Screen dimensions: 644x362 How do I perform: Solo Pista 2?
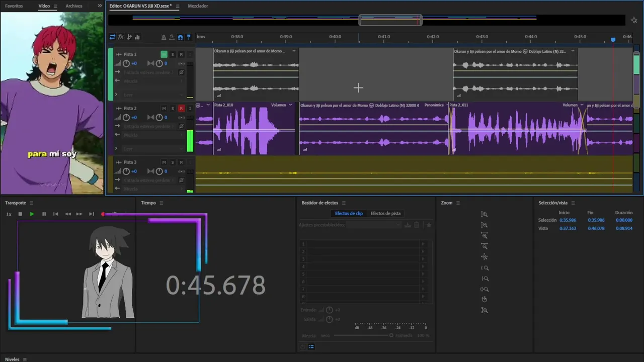[x=173, y=108]
